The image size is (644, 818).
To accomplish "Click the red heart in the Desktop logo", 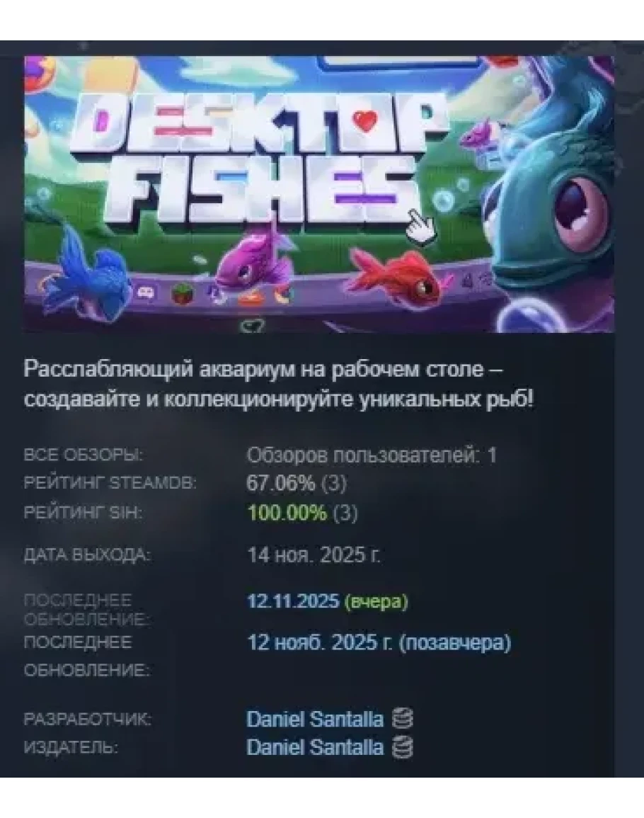I will point(364,120).
